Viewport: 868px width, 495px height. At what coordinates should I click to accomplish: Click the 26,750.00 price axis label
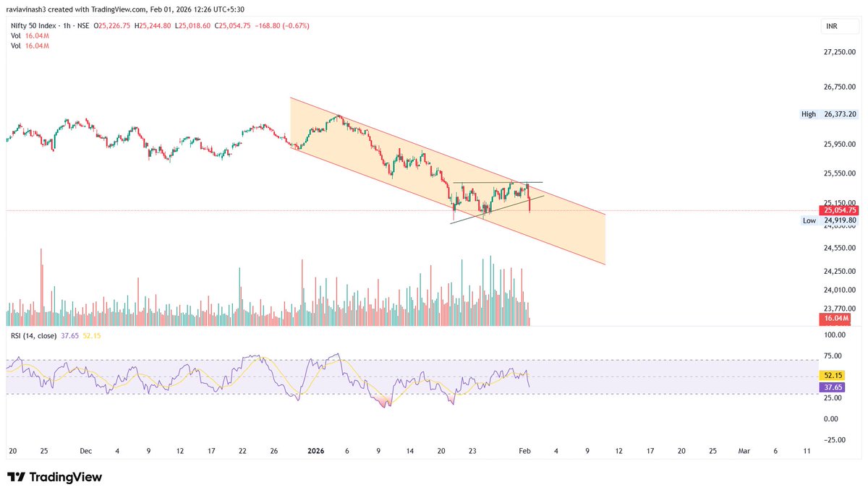point(839,87)
